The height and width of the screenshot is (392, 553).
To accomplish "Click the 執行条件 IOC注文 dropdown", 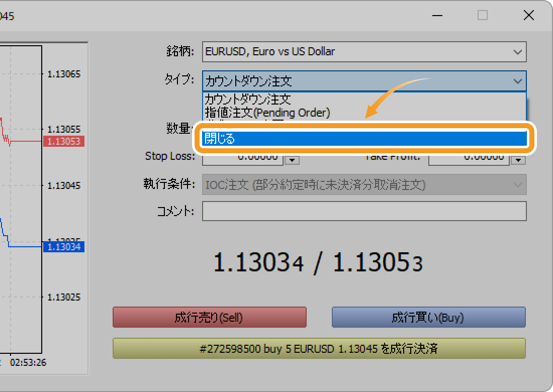I will (364, 185).
